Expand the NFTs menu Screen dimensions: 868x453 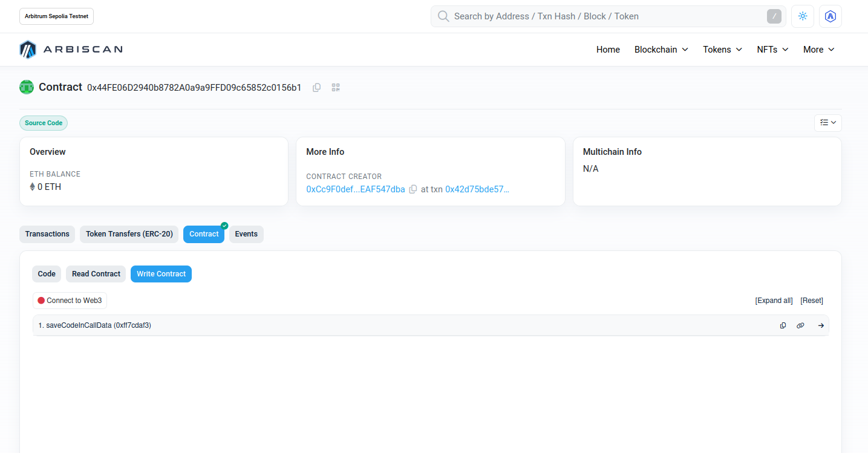coord(772,50)
